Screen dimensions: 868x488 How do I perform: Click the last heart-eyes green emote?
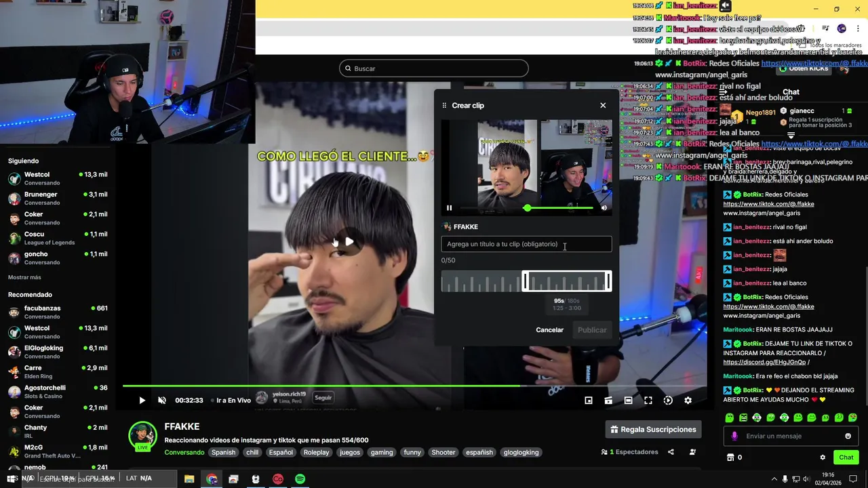[x=852, y=418]
